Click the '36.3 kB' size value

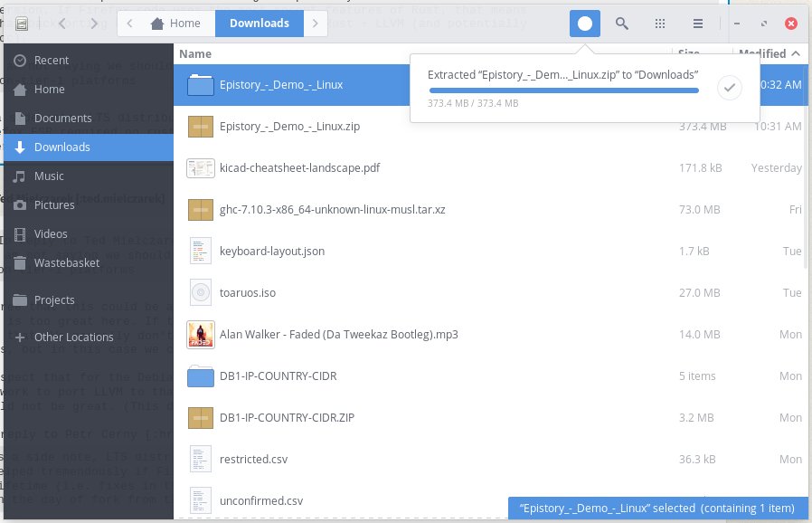click(697, 460)
